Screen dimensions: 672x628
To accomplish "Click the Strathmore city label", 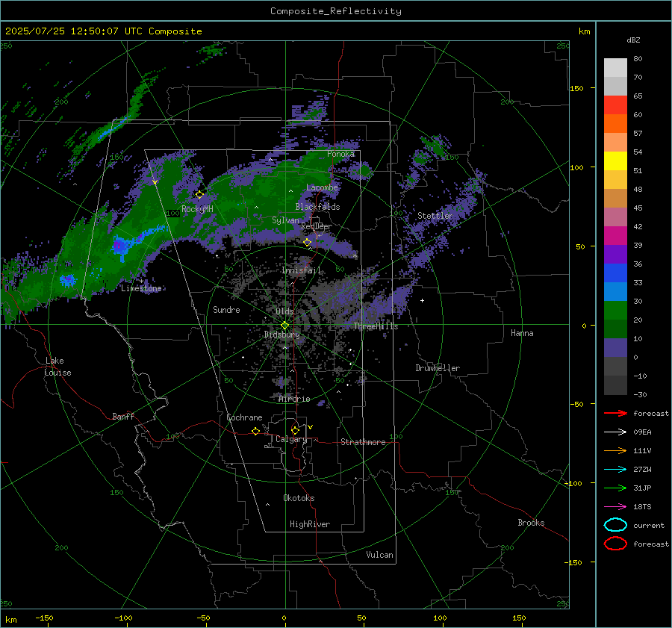I will click(x=363, y=442).
